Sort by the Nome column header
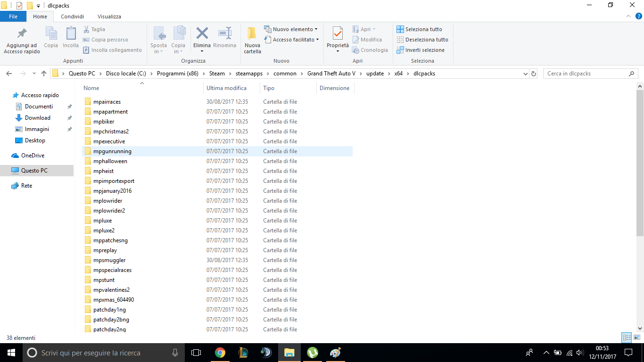 pos(142,88)
